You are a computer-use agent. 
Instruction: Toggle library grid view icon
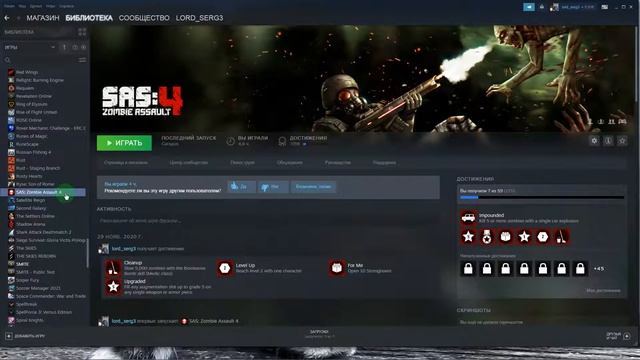82,32
